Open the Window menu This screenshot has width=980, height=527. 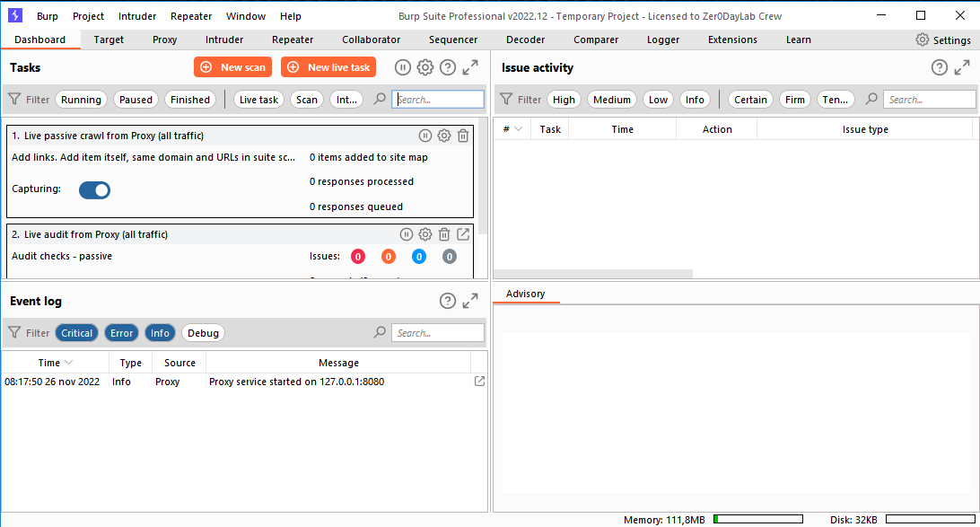coord(246,16)
